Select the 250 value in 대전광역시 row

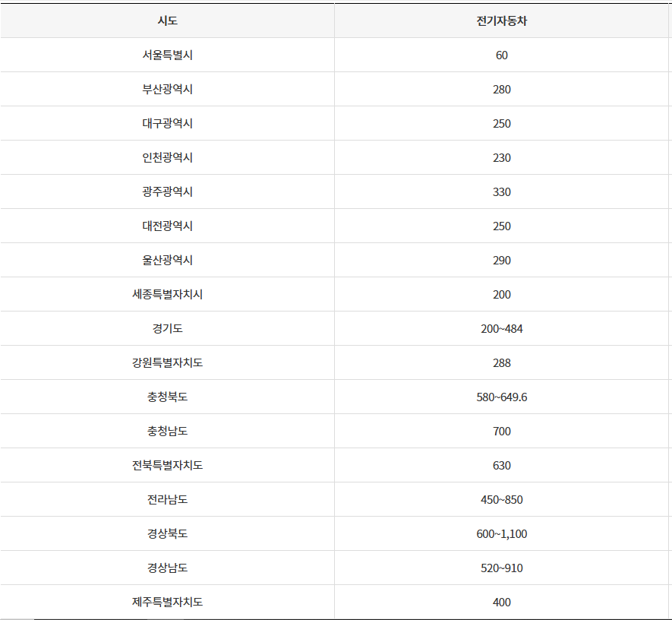pyautogui.click(x=501, y=226)
